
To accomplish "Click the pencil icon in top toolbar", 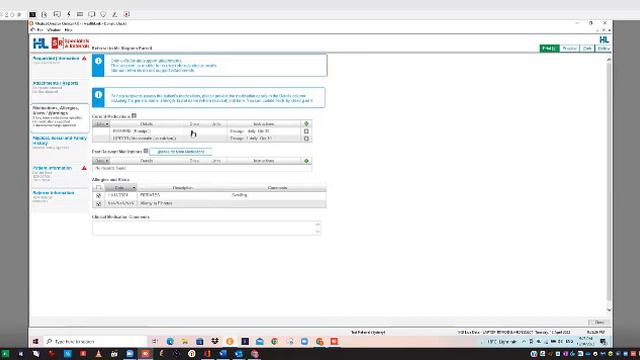I will 115,14.
